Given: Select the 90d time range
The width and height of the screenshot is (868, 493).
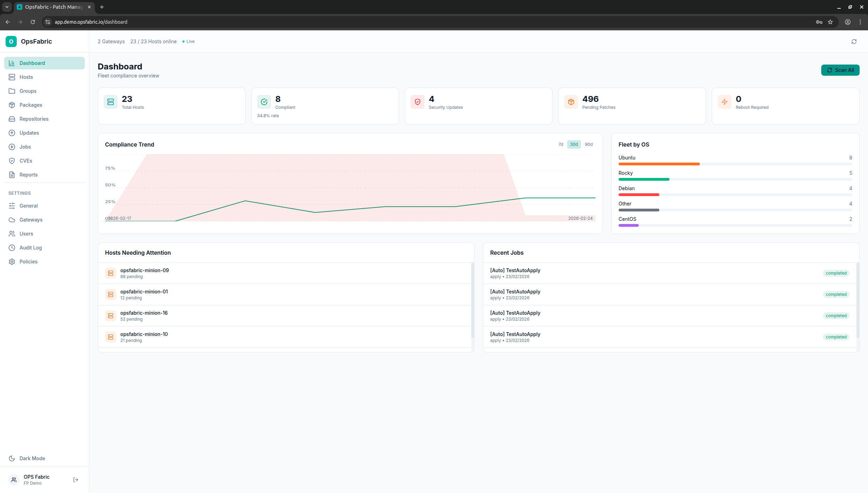Looking at the screenshot, I should (589, 144).
